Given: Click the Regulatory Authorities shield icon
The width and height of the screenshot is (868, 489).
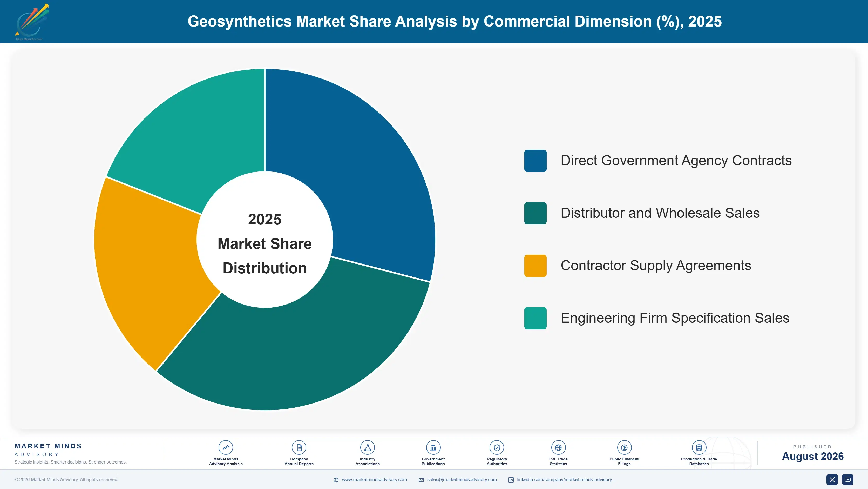Looking at the screenshot, I should click(497, 447).
